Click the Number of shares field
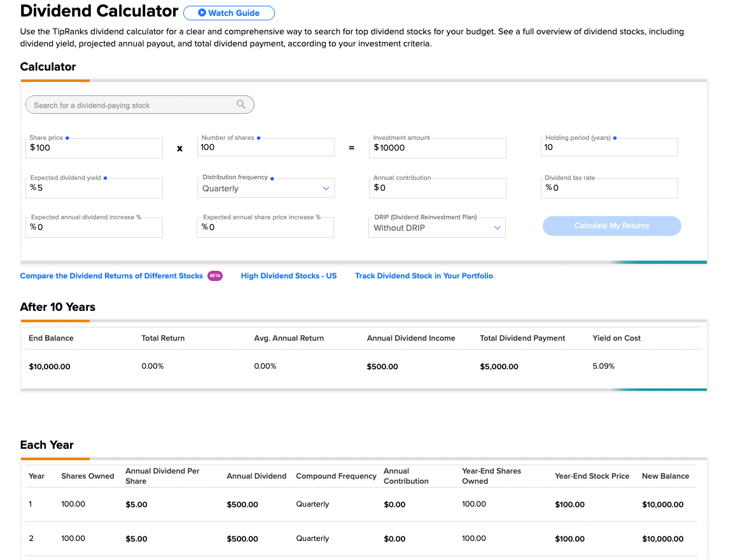This screenshot has width=731, height=560. (266, 147)
